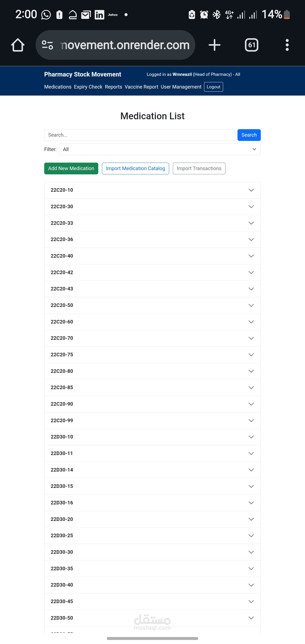Tap the WhatsApp notification icon

click(46, 15)
